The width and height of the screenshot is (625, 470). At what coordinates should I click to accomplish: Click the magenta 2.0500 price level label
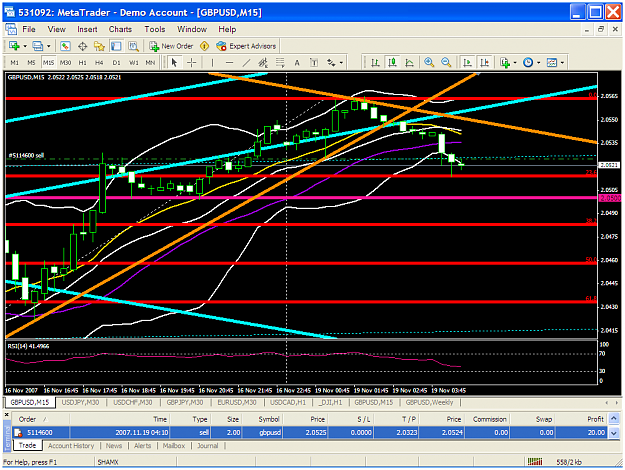tap(610, 198)
